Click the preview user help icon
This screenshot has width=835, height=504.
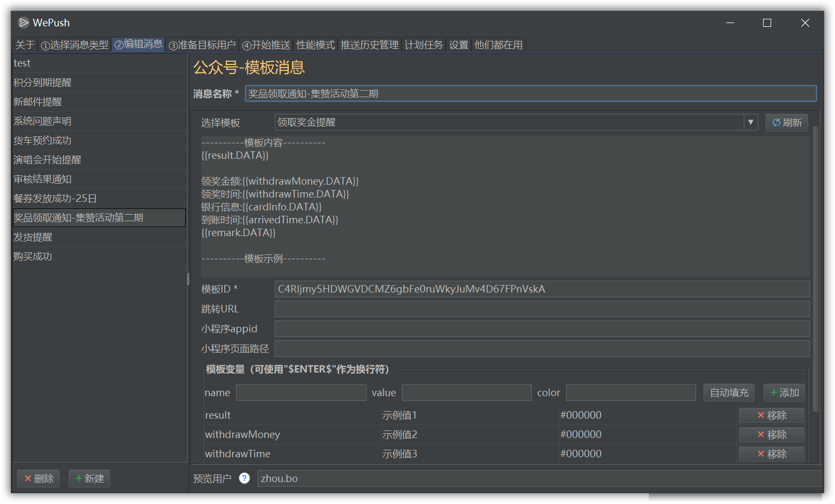(x=244, y=478)
